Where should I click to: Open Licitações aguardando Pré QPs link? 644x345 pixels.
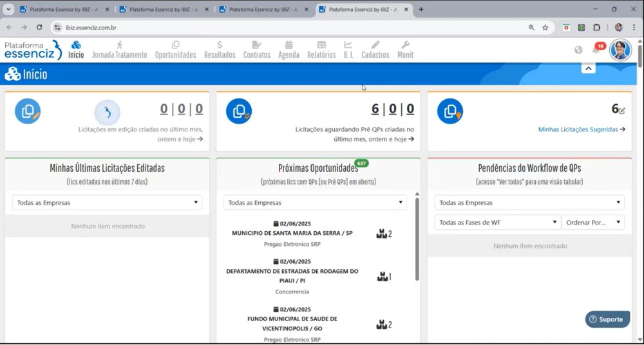tap(354, 135)
